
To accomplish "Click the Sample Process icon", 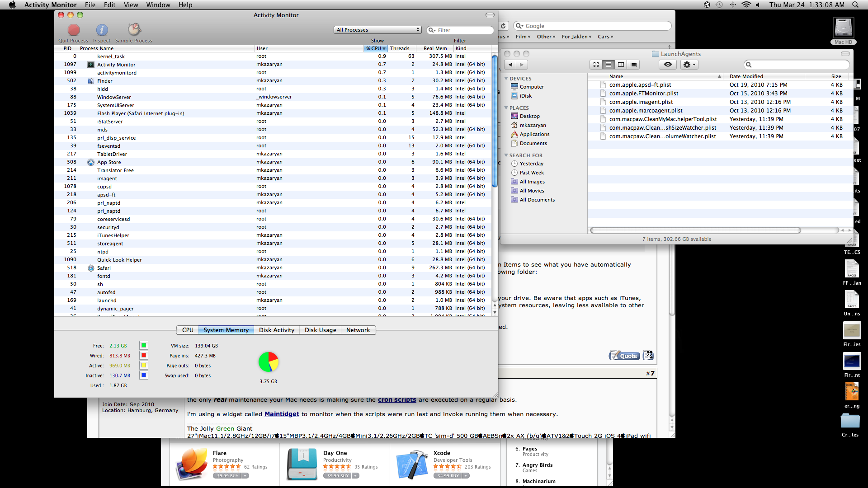I will [134, 30].
